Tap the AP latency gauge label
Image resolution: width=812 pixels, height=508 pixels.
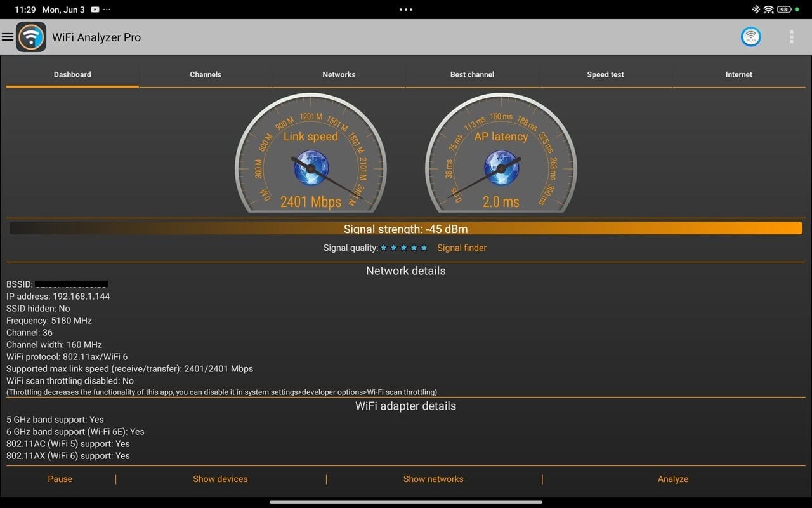coord(501,137)
